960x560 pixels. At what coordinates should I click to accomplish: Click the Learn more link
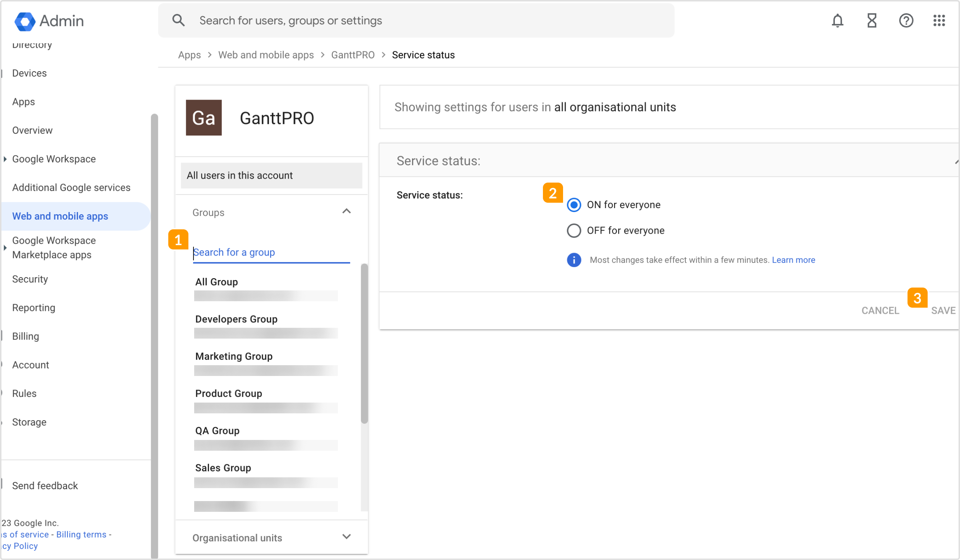[x=794, y=260]
